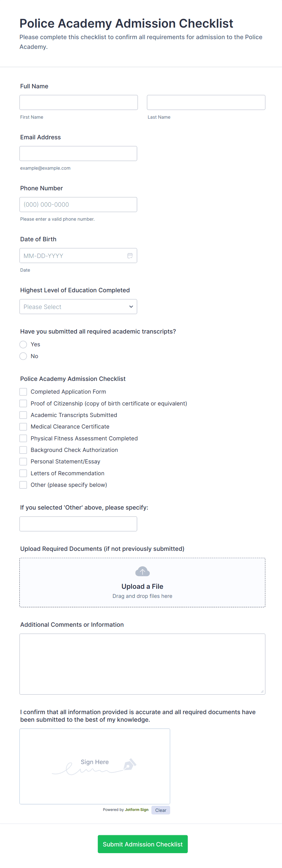Click the Email Address text box
Image resolution: width=282 pixels, height=868 pixels.
tap(78, 154)
